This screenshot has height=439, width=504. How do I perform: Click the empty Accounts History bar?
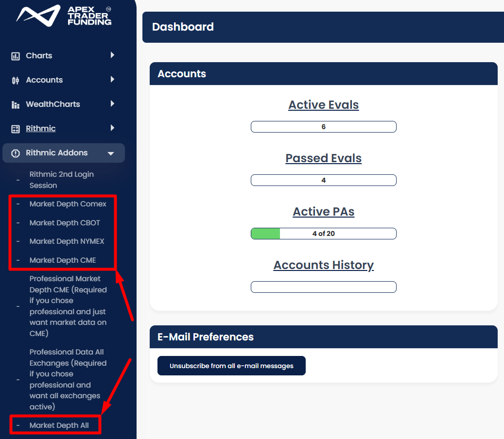[x=324, y=287]
